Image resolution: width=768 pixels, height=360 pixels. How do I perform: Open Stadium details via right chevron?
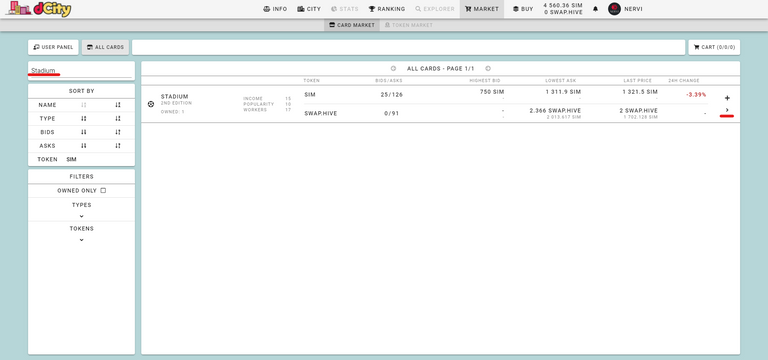pos(727,110)
